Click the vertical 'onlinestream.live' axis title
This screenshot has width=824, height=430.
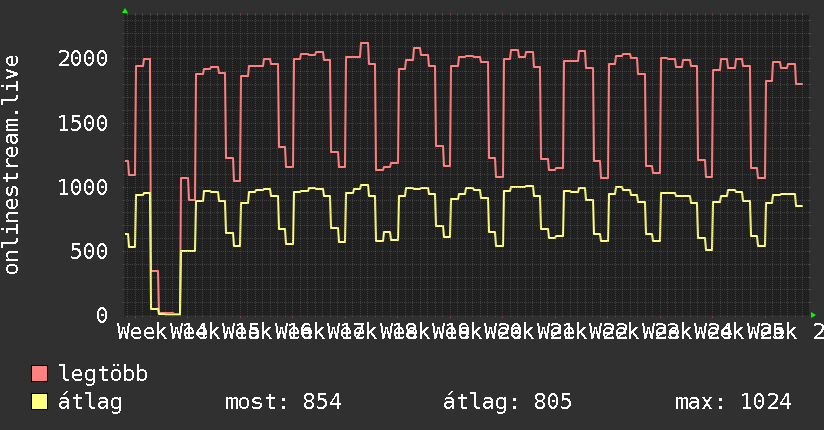[x=11, y=165]
